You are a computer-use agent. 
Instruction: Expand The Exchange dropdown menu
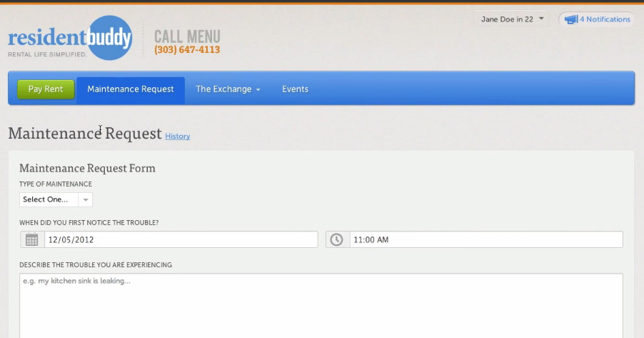(228, 89)
